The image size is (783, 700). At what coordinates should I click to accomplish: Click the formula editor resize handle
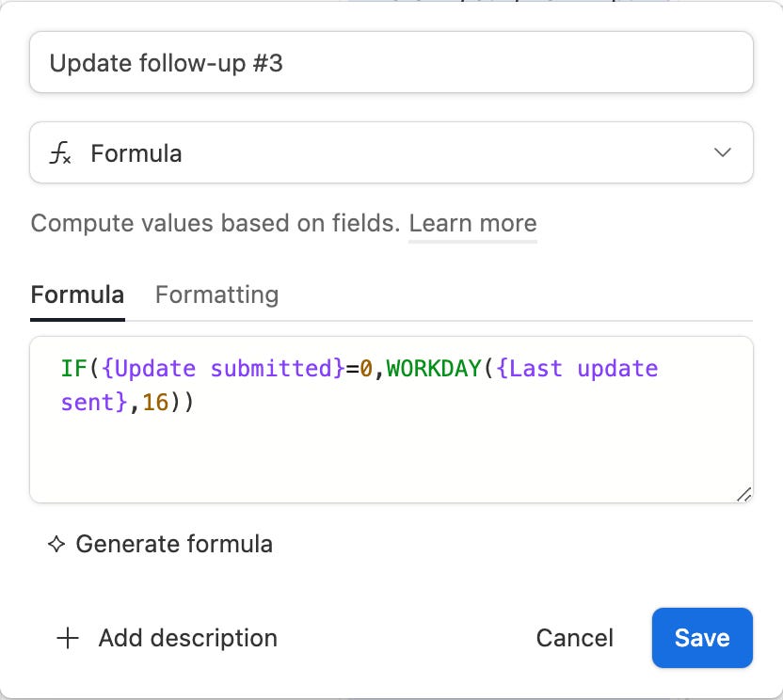[x=743, y=493]
